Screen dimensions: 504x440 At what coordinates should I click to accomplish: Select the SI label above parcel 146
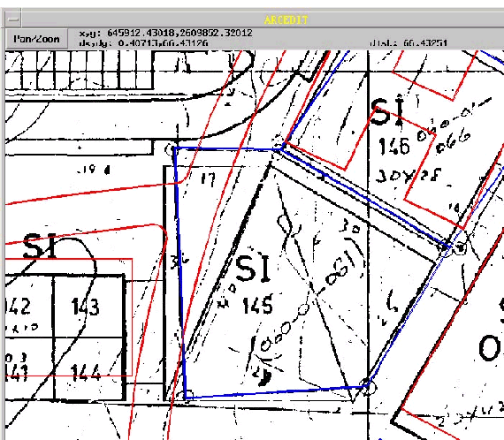pos(387,110)
